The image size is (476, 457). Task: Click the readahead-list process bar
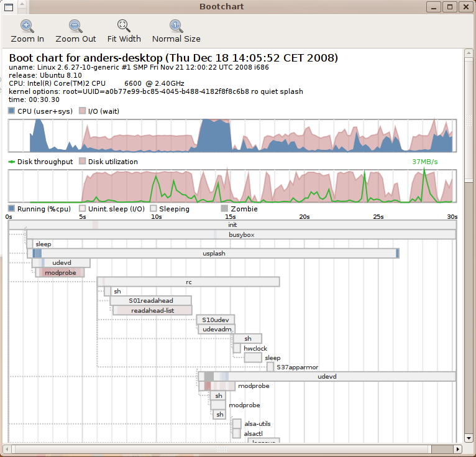152,310
